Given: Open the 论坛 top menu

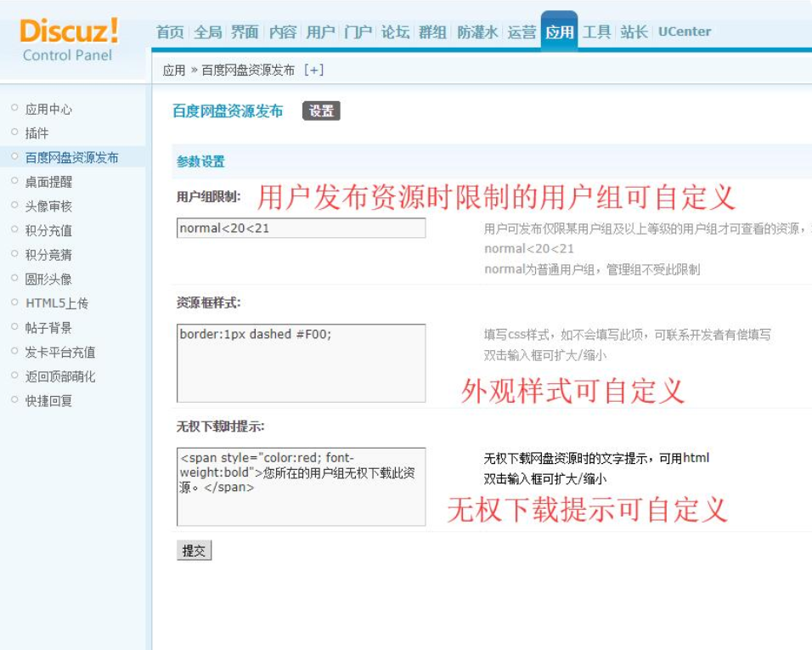Looking at the screenshot, I should [x=395, y=32].
